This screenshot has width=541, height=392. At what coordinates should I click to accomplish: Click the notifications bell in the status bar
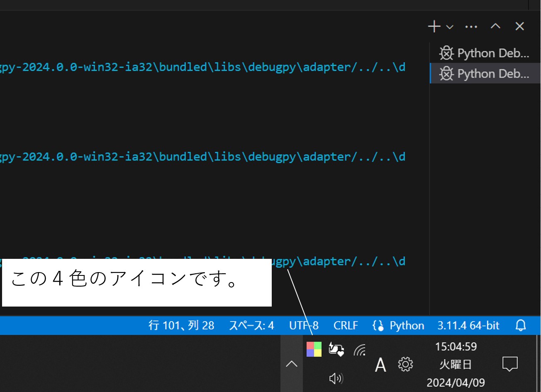[520, 325]
